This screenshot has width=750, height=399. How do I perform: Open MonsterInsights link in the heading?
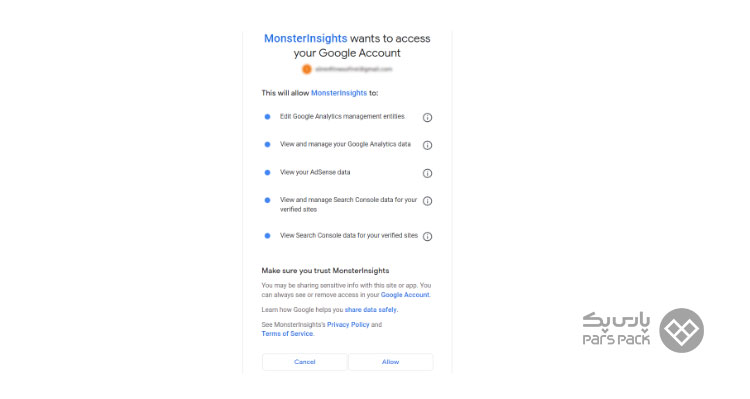tap(306, 38)
